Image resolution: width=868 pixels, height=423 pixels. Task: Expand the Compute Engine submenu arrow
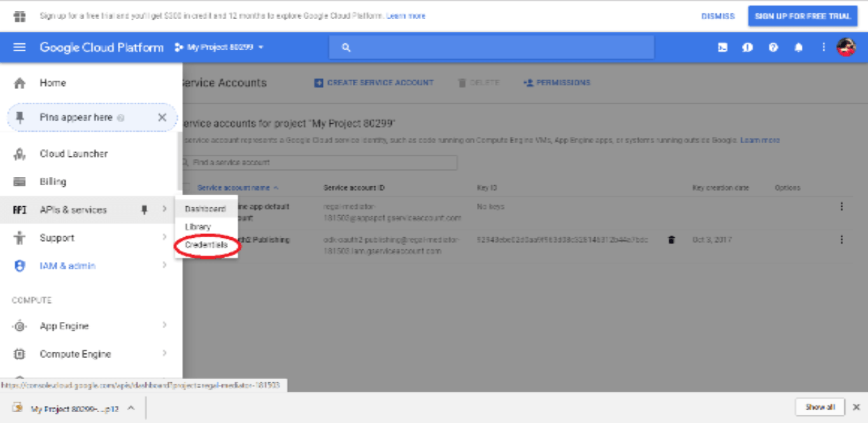tap(164, 353)
